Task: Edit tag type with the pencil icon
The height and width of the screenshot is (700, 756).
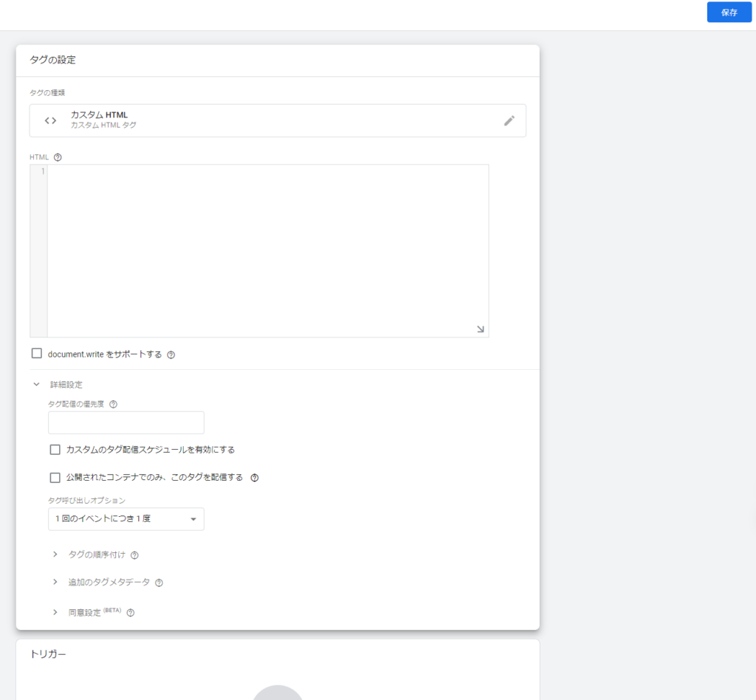Action: click(x=509, y=120)
